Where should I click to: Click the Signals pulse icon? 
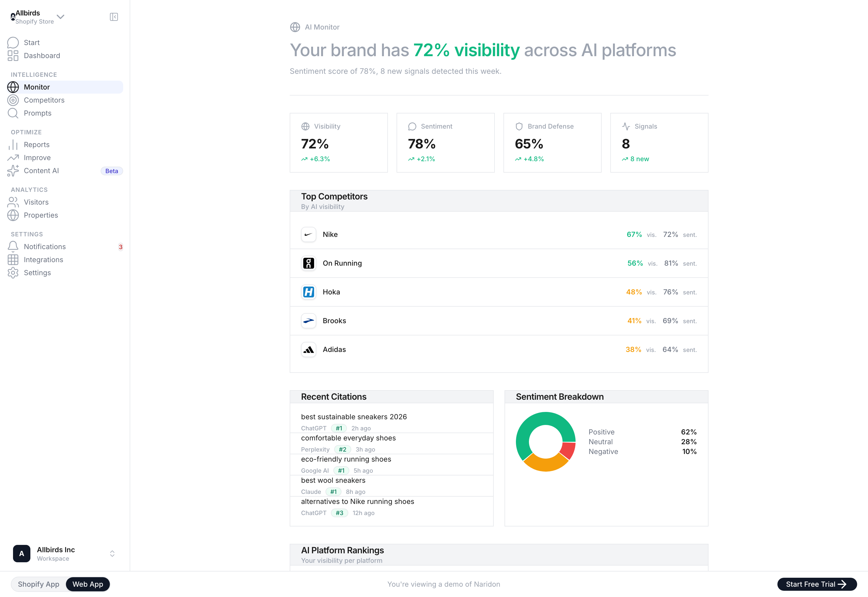tap(626, 126)
